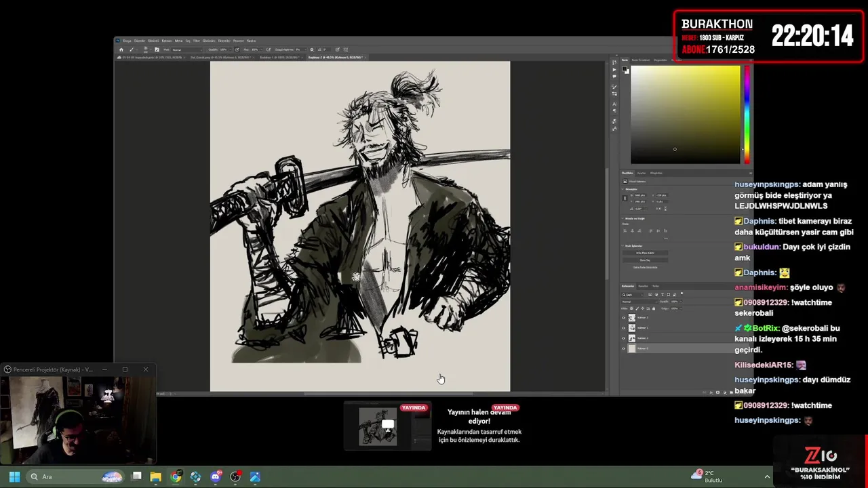Open the Paragraph panel icon
This screenshot has width=868, height=488.
[614, 111]
